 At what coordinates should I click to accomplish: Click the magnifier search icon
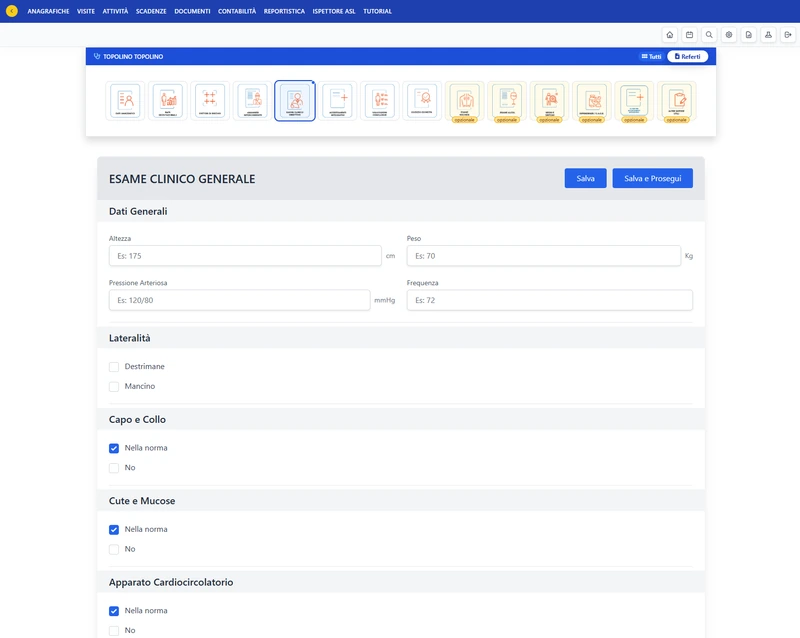click(709, 35)
